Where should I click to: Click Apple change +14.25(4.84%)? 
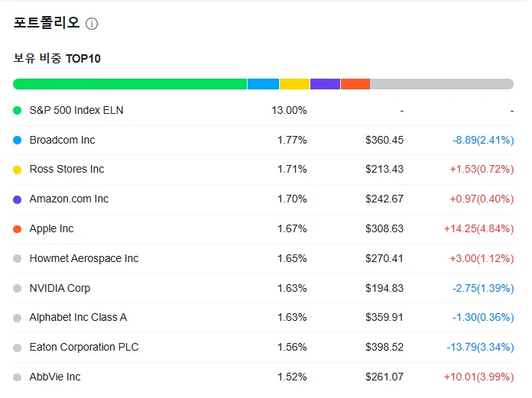pos(479,228)
